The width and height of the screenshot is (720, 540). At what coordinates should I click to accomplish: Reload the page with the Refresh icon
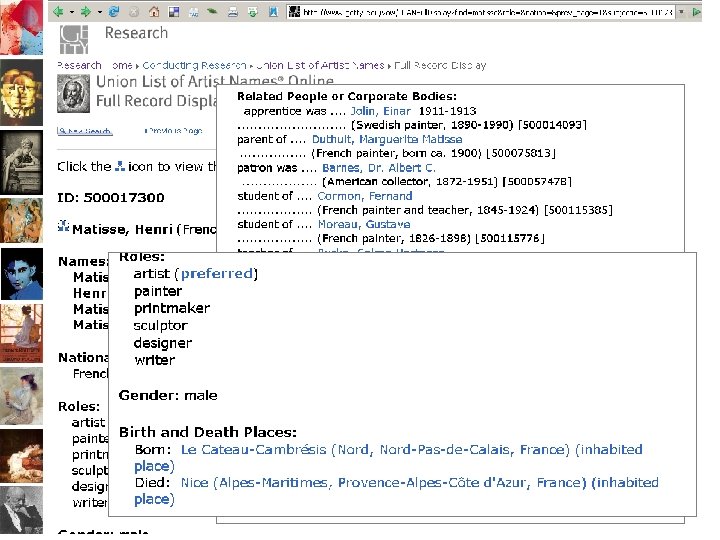(x=113, y=12)
